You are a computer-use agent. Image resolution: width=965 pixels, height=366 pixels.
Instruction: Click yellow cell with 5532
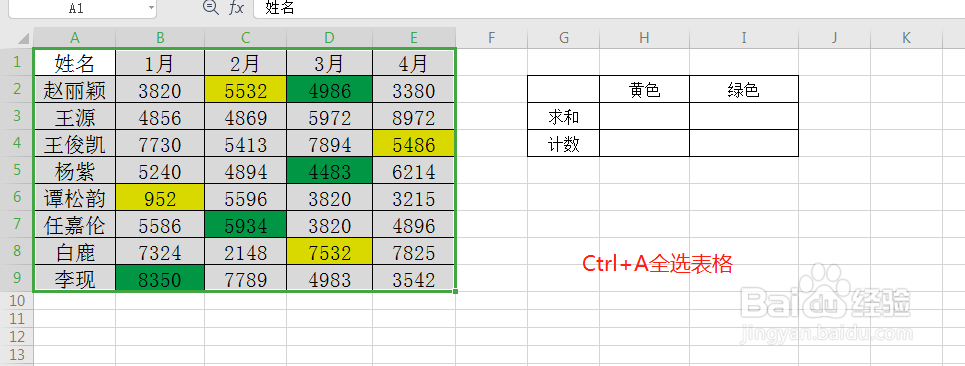click(246, 89)
